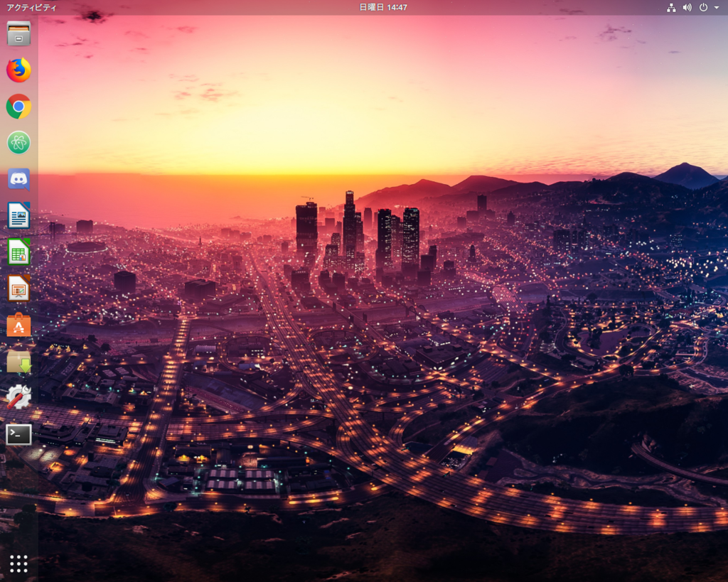The width and height of the screenshot is (728, 582).
Task: Open the Files manager from the dock
Action: pos(18,33)
